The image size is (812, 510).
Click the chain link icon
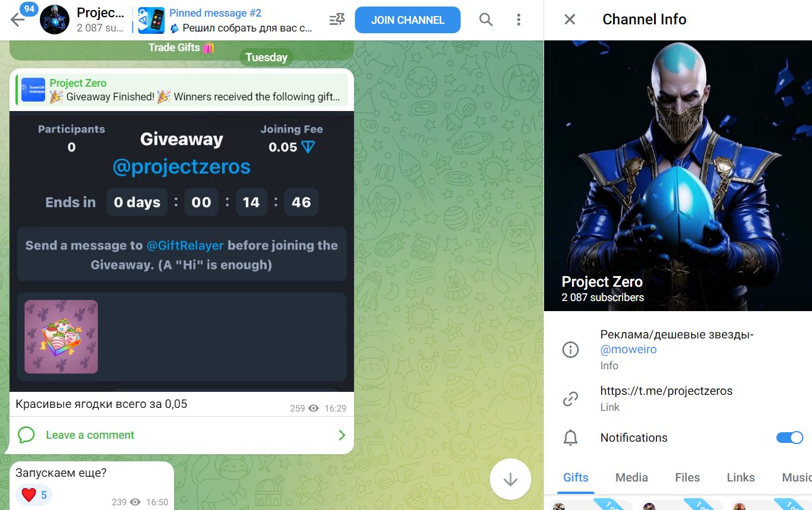coord(570,399)
